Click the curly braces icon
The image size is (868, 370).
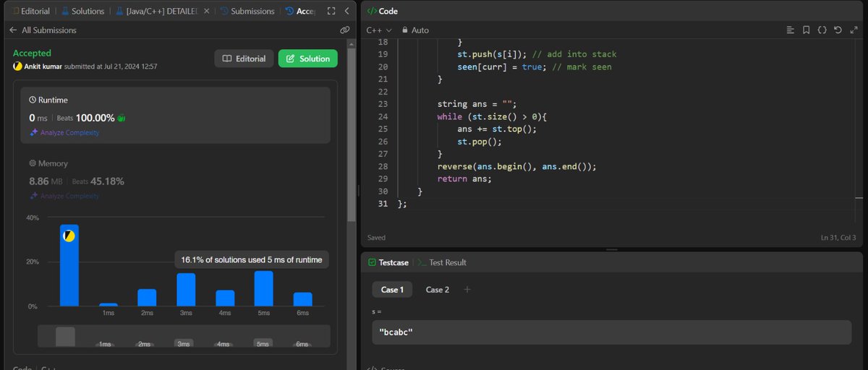click(822, 30)
